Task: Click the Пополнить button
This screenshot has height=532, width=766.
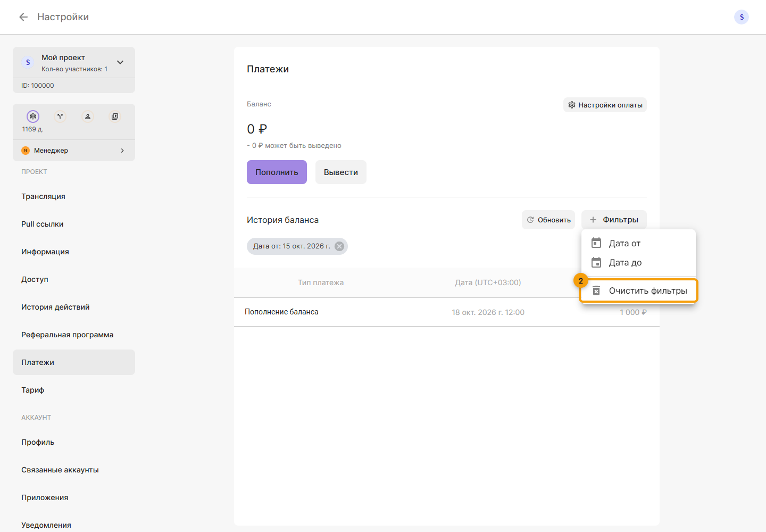Action: click(x=277, y=172)
